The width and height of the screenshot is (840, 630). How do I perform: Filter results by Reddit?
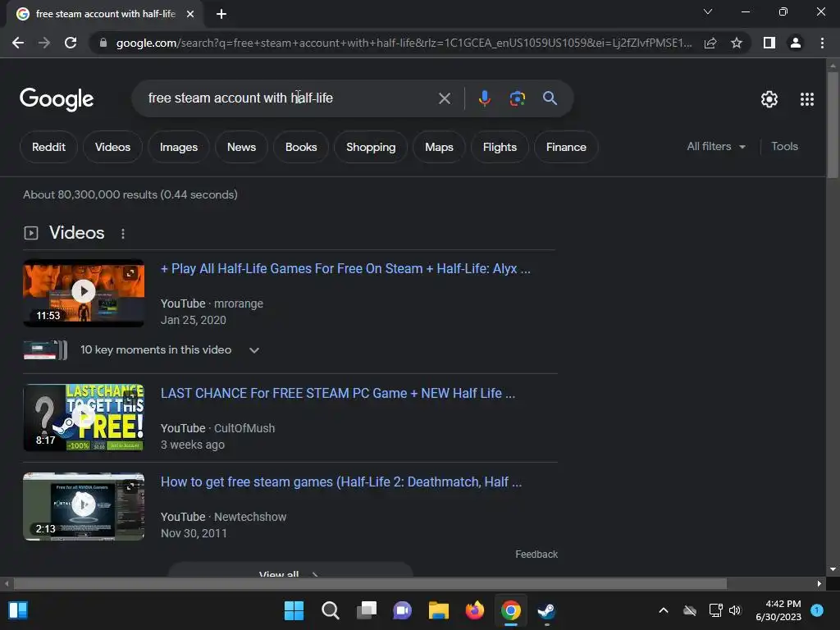click(x=48, y=147)
